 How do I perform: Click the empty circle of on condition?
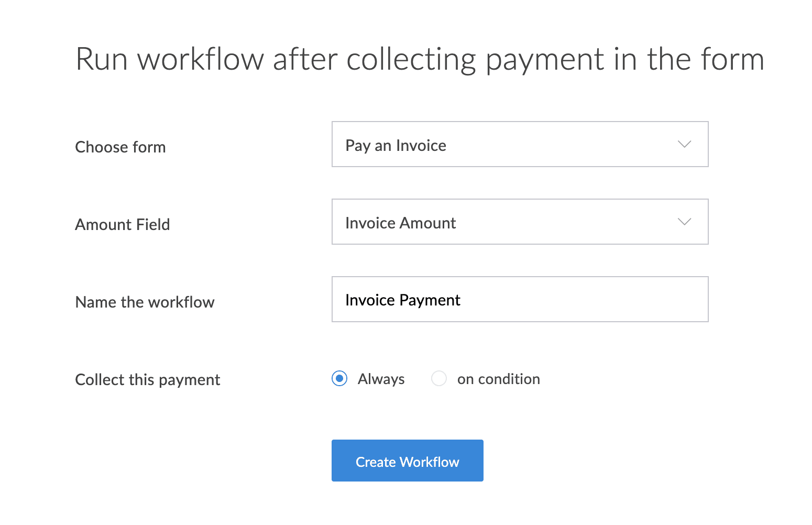(x=438, y=378)
